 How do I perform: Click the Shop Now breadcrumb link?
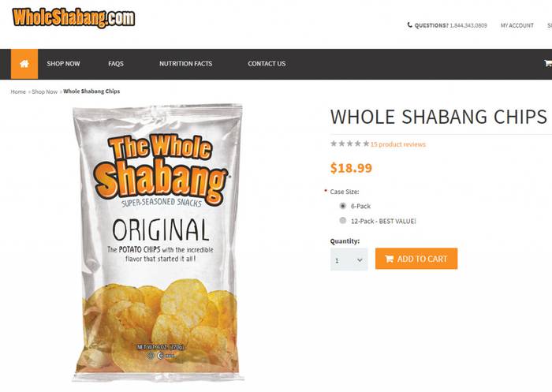[x=44, y=91]
